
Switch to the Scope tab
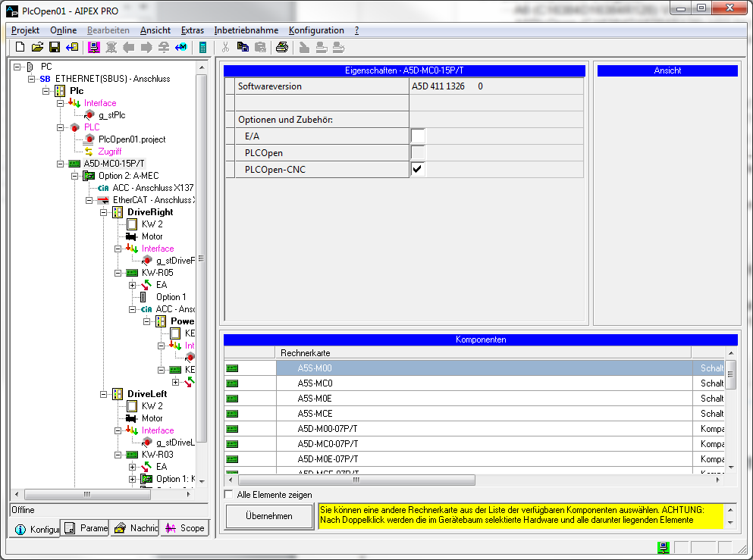[x=185, y=528]
